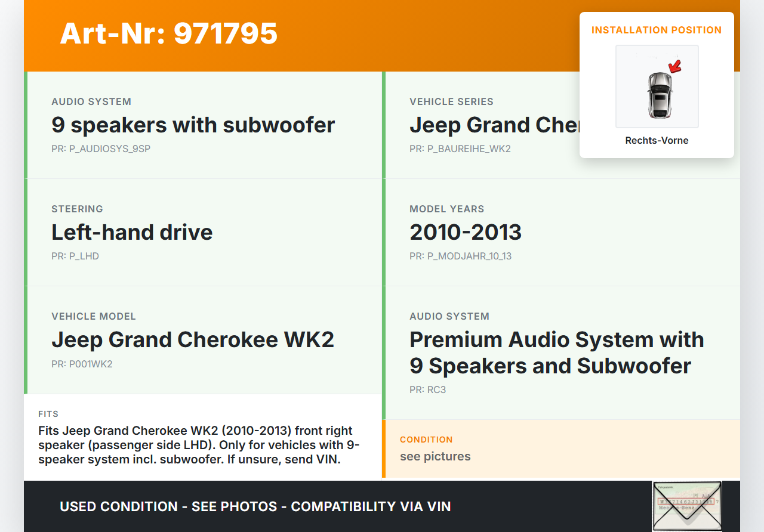This screenshot has width=764, height=532.
Task: Click PR code P_MODJAHR_10_13
Action: [x=460, y=256]
